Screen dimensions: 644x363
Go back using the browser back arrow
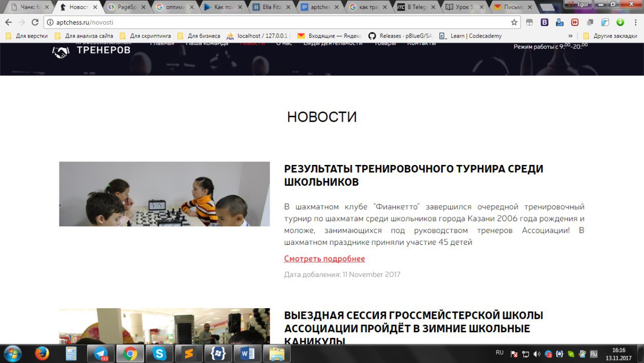tap(9, 23)
